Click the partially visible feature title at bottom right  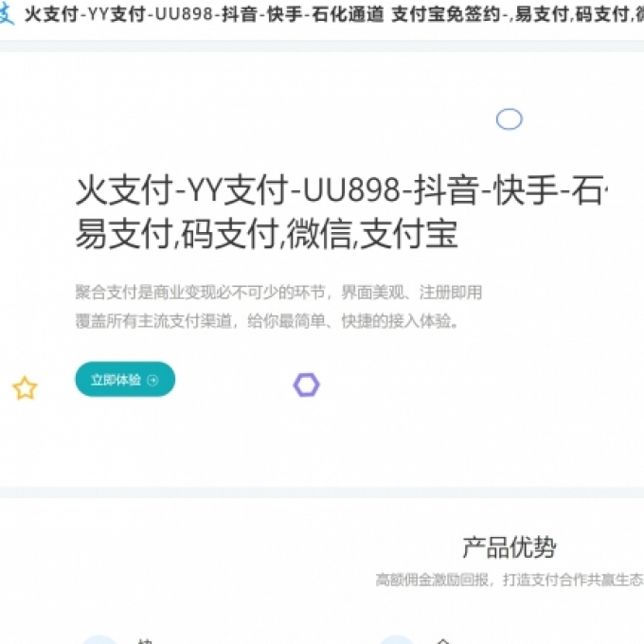(443, 641)
